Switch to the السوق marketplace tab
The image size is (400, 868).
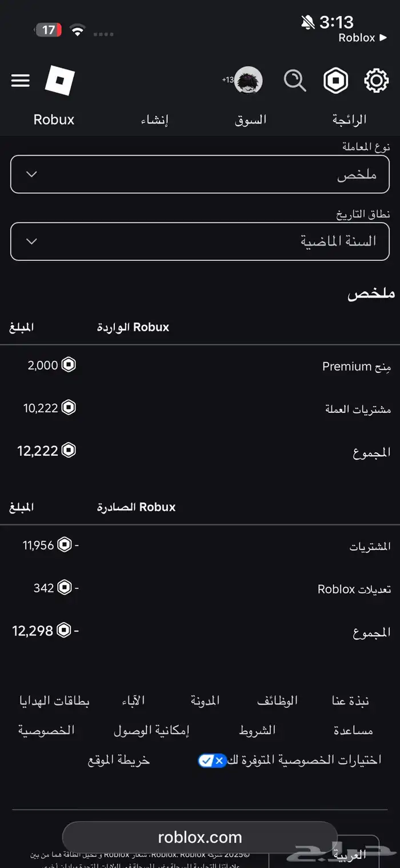[x=251, y=120]
